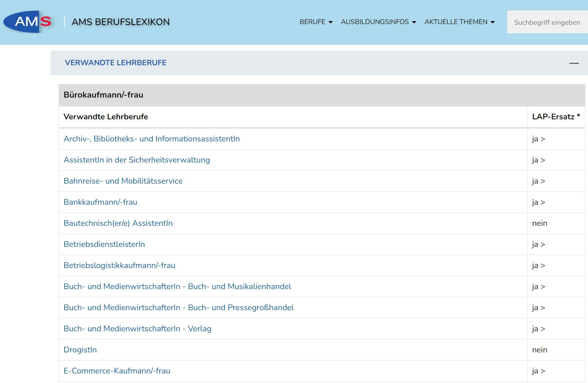Click the minus icon in section header
588x383 pixels.
pyautogui.click(x=574, y=63)
